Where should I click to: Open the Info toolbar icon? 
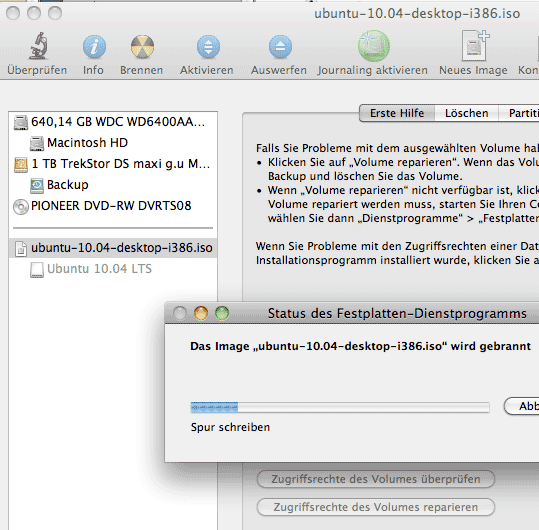click(x=94, y=46)
